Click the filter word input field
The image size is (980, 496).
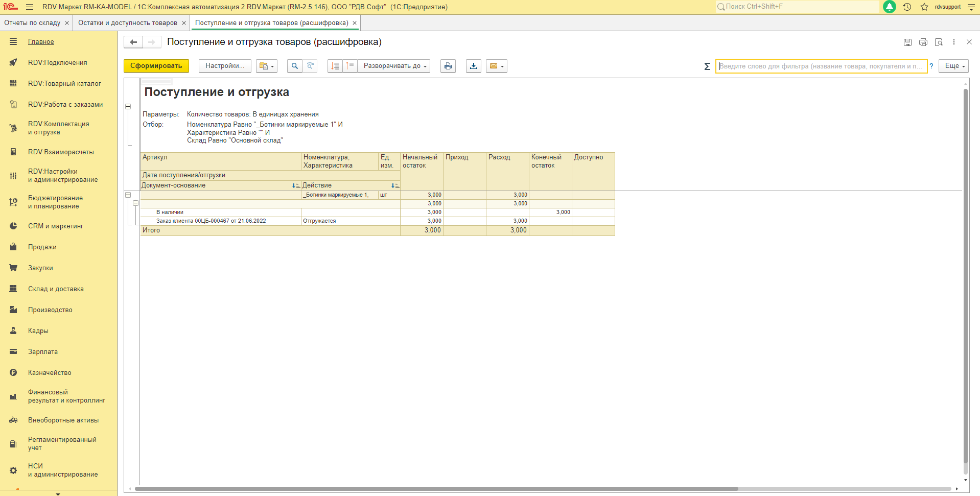(821, 66)
